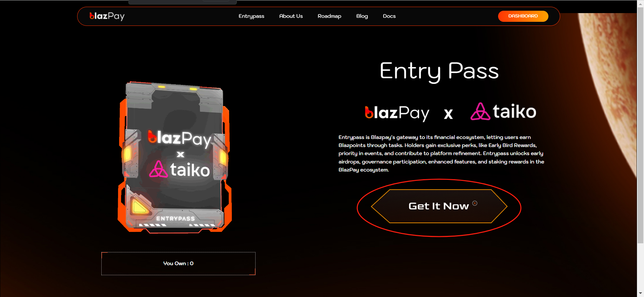
Task: Click the ENTRYPASS label on the card
Action: coord(175,218)
